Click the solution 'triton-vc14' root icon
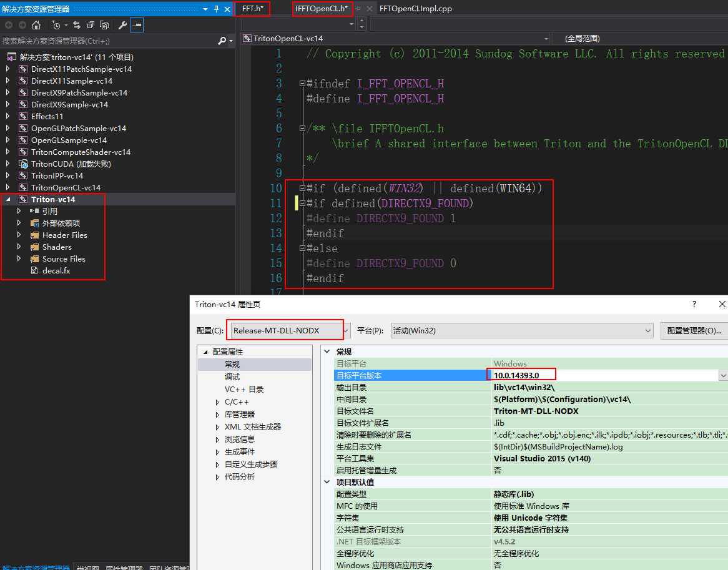This screenshot has width=728, height=570. (12, 57)
